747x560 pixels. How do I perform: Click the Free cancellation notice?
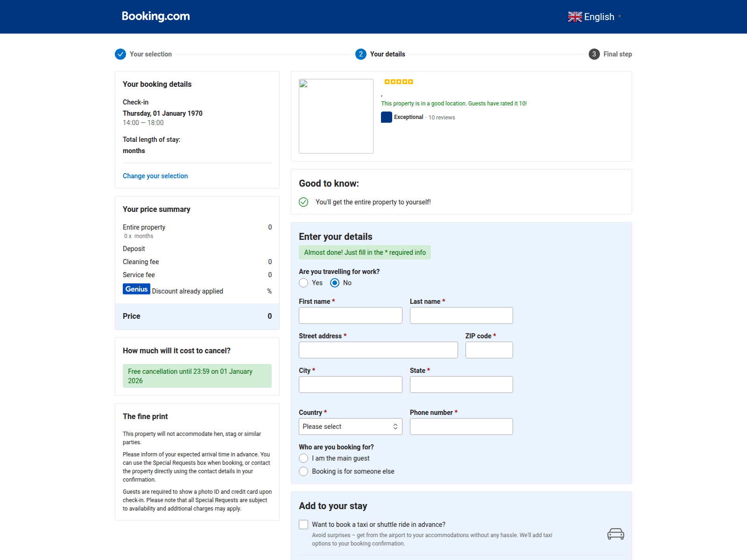click(197, 376)
